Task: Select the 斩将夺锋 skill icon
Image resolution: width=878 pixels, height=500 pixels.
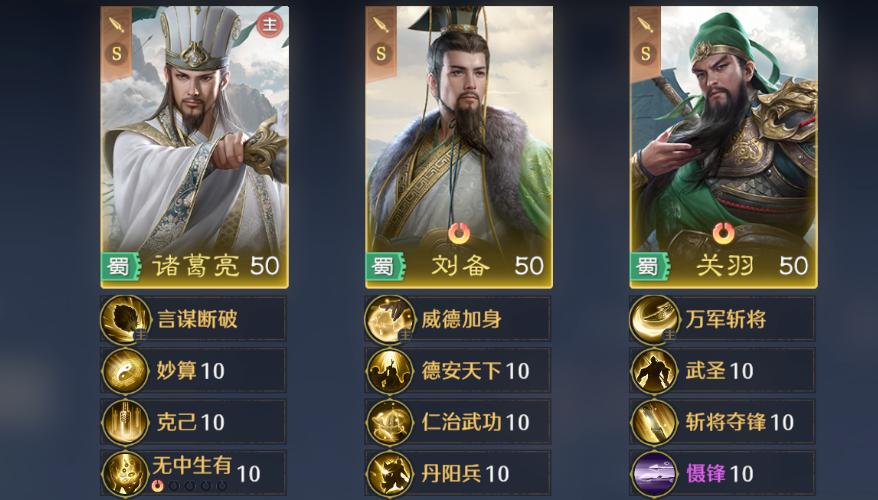Action: point(654,423)
